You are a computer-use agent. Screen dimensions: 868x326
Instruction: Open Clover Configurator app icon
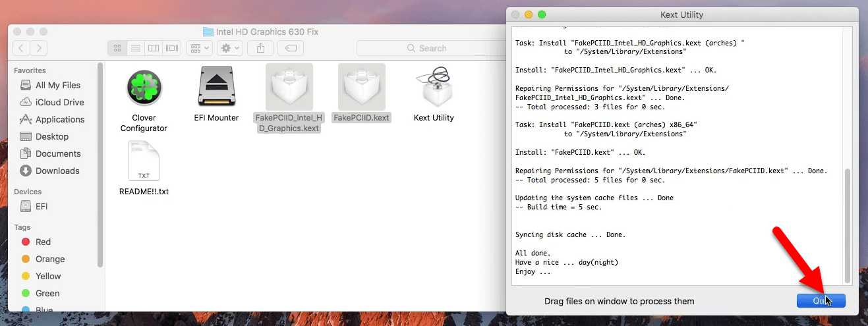(144, 88)
